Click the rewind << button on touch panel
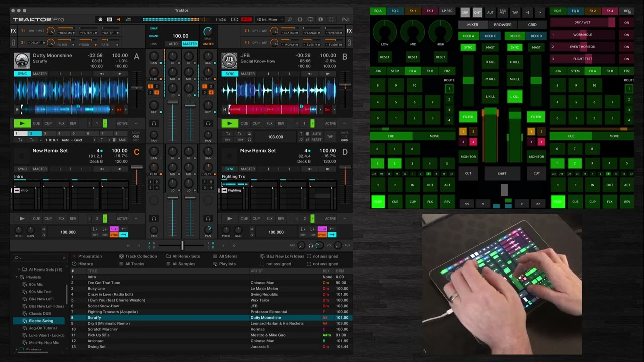Image resolution: width=644 pixels, height=362 pixels. (467, 204)
